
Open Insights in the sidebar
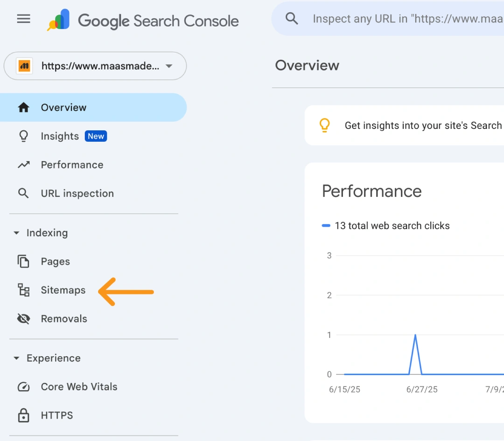pyautogui.click(x=60, y=136)
